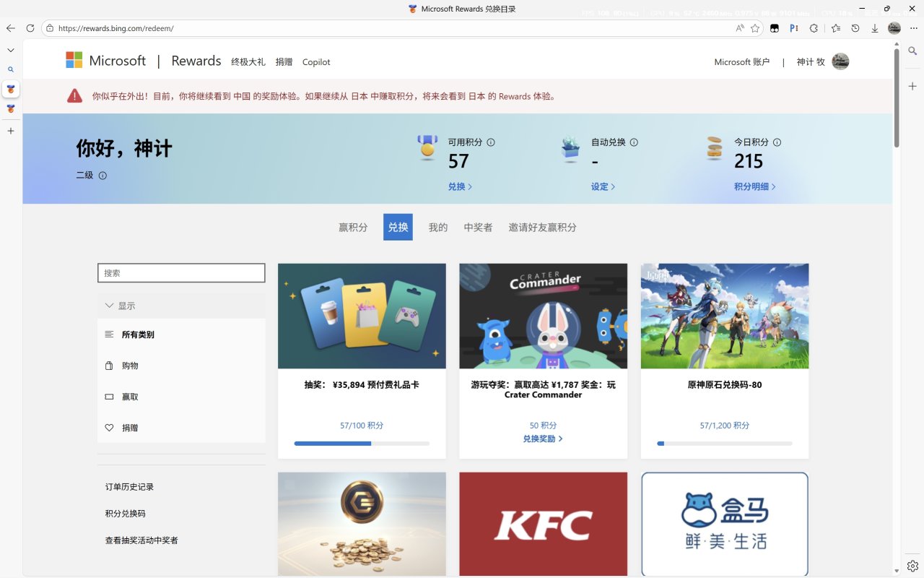
Task: Collapse the vertical tabs chevron
Action: click(10, 50)
